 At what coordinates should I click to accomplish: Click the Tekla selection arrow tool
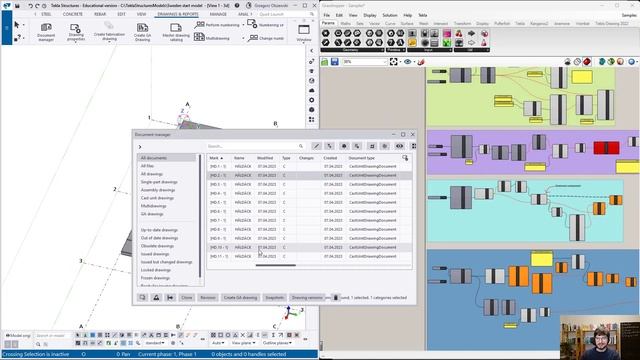point(17,25)
